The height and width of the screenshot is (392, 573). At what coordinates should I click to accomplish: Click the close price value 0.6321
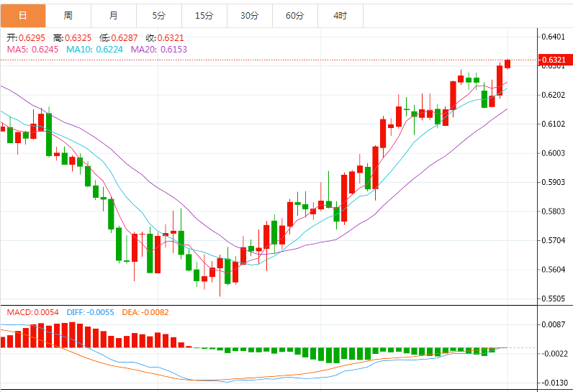click(171, 38)
